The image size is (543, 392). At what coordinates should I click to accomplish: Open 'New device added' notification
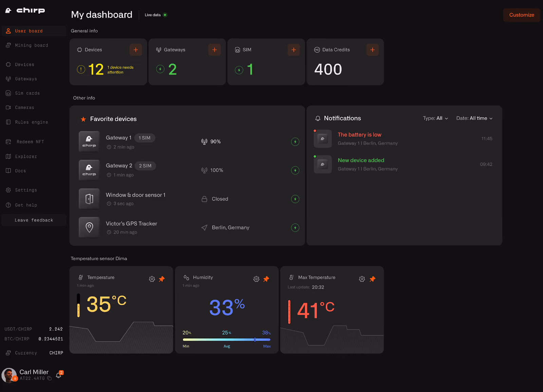pyautogui.click(x=403, y=164)
